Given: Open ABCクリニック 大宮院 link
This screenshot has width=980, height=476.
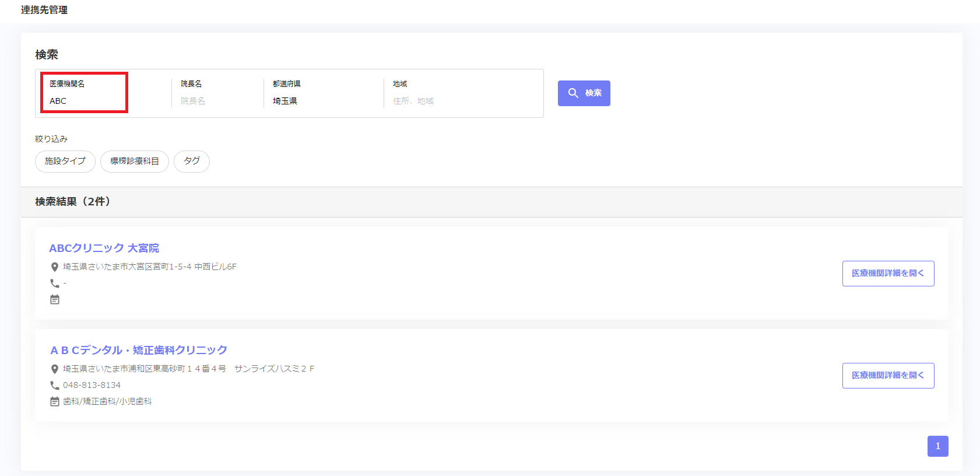Looking at the screenshot, I should pyautogui.click(x=104, y=248).
